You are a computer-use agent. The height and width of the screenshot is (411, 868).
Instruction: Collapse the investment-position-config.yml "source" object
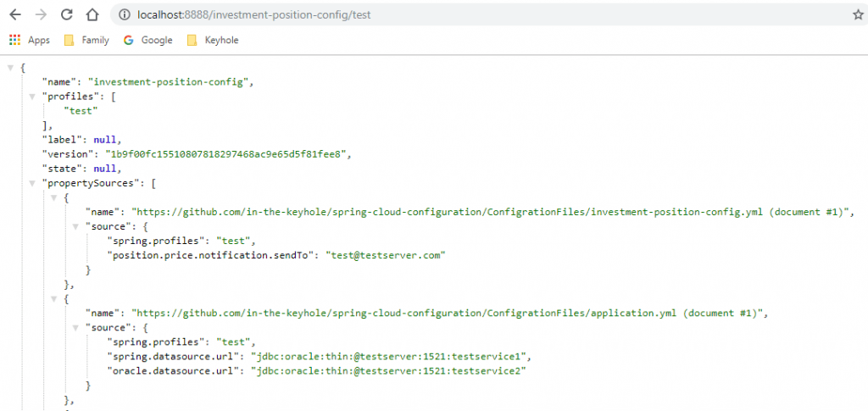click(x=75, y=226)
